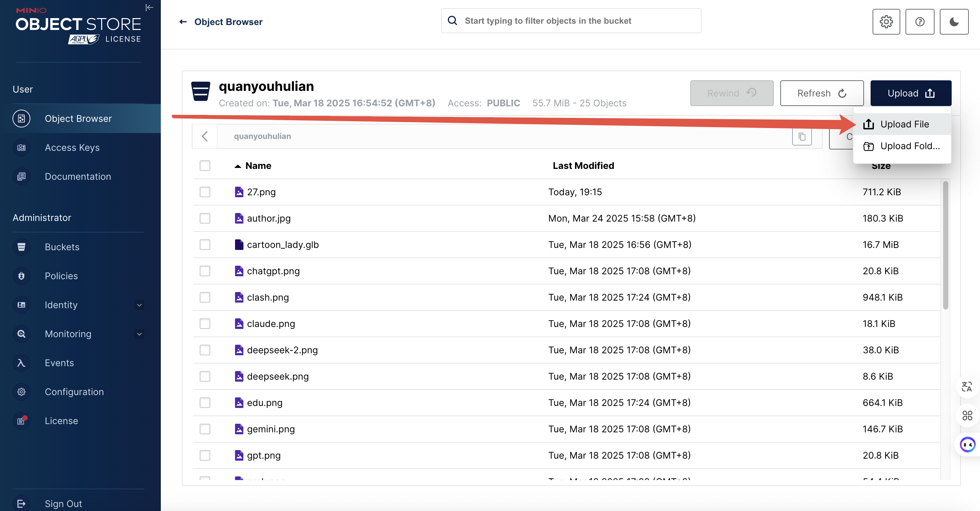Click the Refresh button
Viewport: 980px width, 511px height.
(x=822, y=93)
